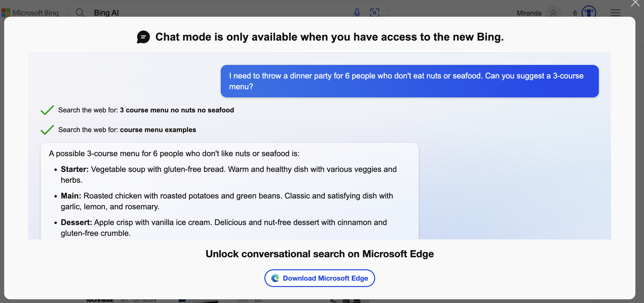Image resolution: width=644 pixels, height=303 pixels.
Task: Click 'A possible 3-course menu' intro line
Action: click(174, 153)
